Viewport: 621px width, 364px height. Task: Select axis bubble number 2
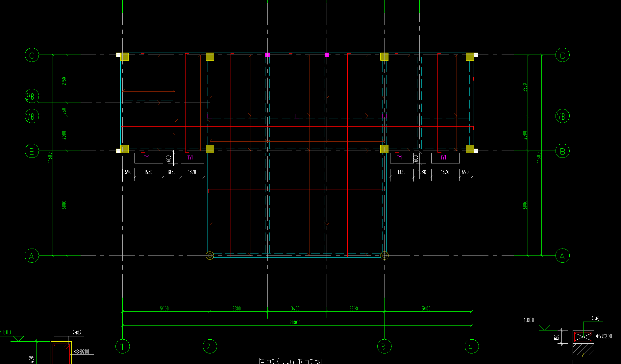tap(210, 346)
